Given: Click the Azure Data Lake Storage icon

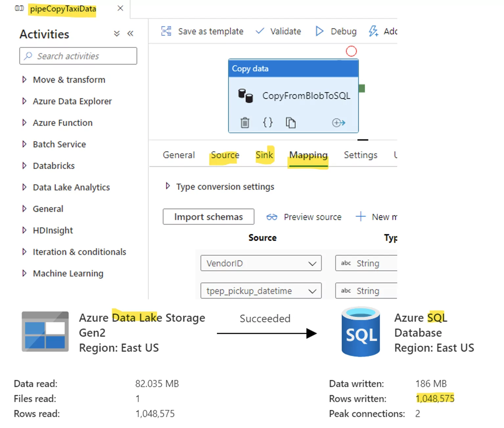Looking at the screenshot, I should [x=45, y=332].
